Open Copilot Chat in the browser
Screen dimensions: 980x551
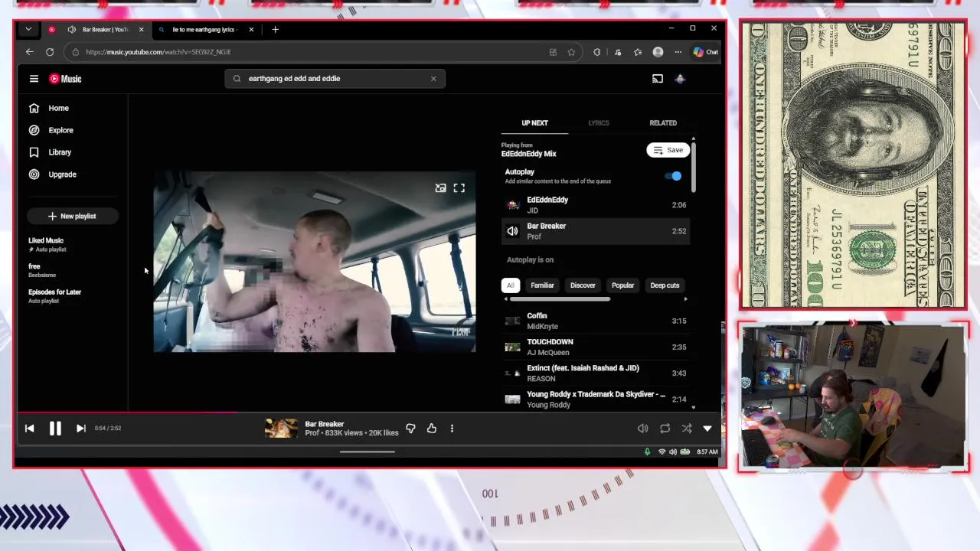click(705, 52)
